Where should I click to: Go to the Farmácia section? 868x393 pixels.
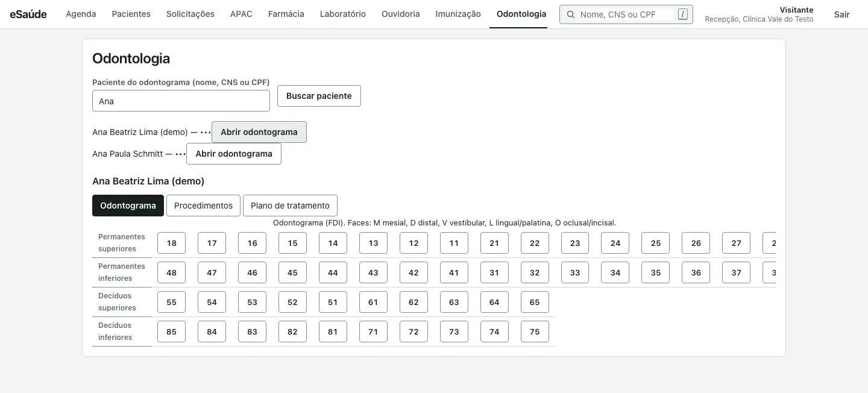pos(286,14)
